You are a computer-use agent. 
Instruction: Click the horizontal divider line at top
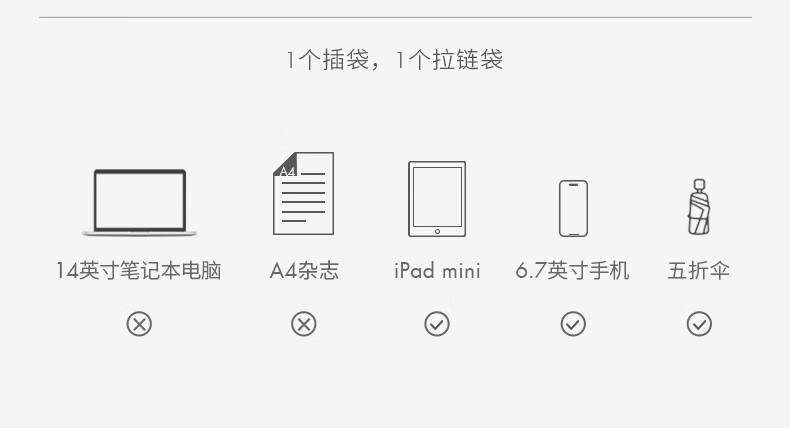point(396,18)
